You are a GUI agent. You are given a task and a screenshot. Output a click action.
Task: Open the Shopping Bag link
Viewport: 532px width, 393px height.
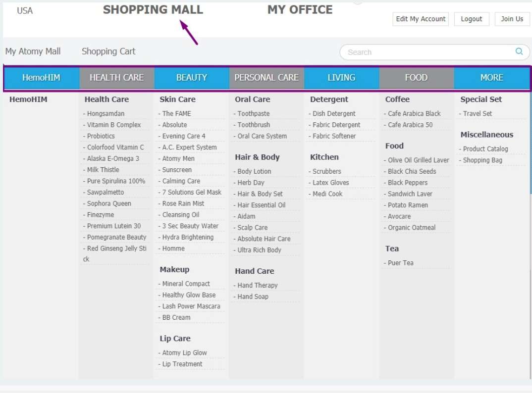coord(482,160)
